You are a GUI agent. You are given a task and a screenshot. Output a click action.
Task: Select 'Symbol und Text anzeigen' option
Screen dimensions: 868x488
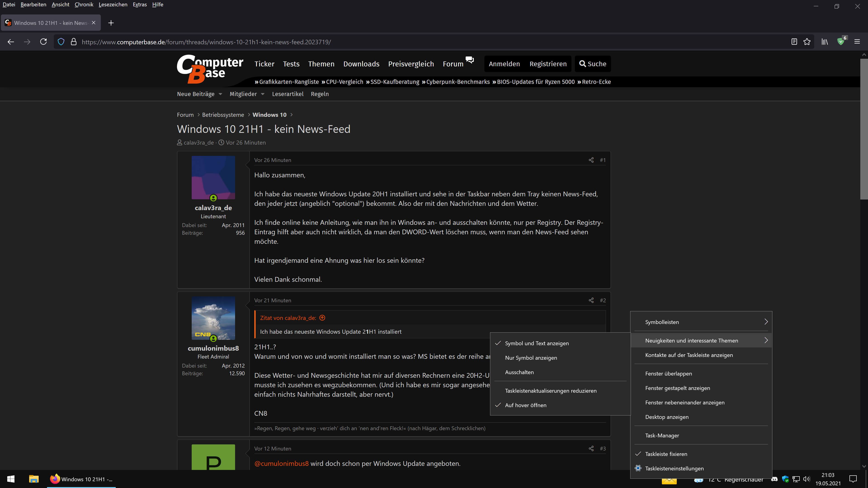click(x=536, y=343)
